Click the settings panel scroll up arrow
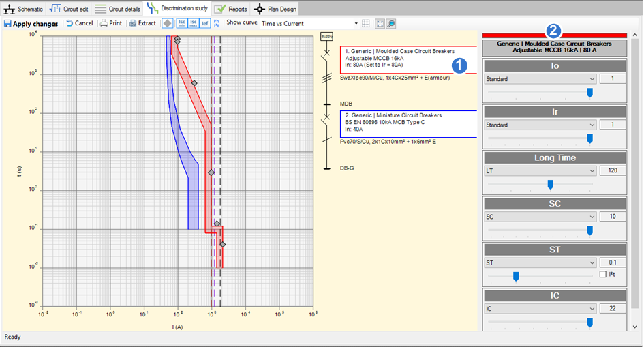The width and height of the screenshot is (644, 347). [x=635, y=35]
